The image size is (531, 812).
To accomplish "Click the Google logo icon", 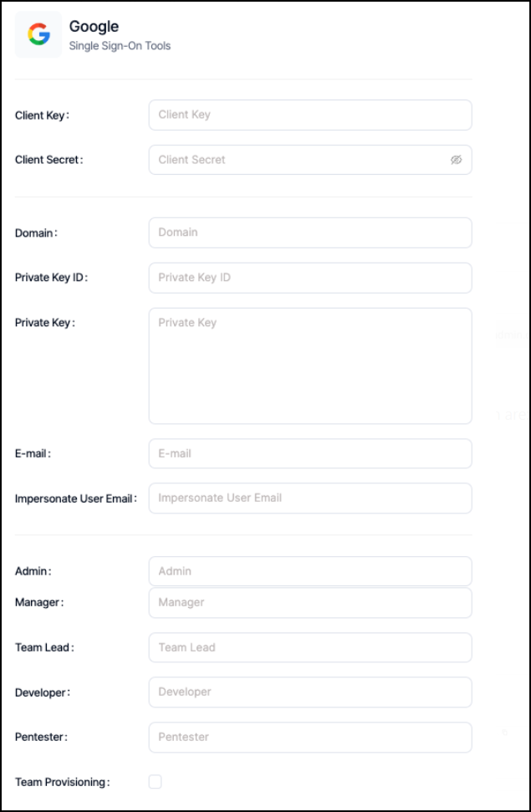I will [x=38, y=35].
